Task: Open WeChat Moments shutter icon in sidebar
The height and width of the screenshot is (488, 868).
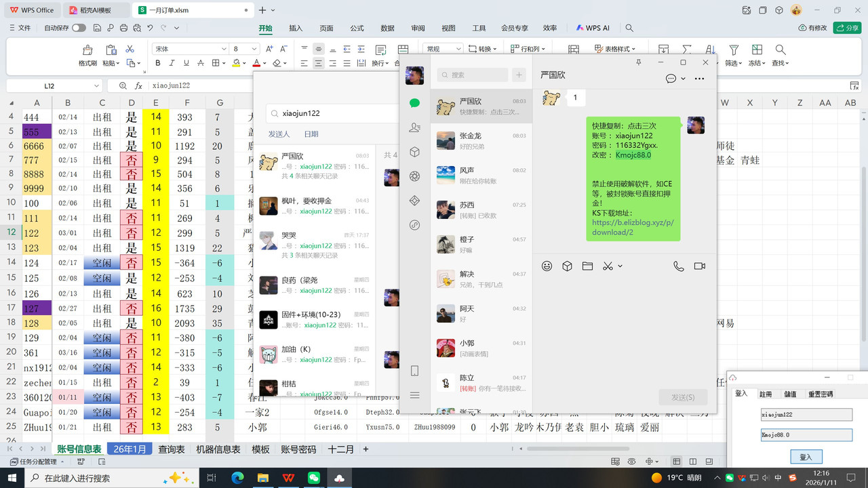Action: coord(414,176)
